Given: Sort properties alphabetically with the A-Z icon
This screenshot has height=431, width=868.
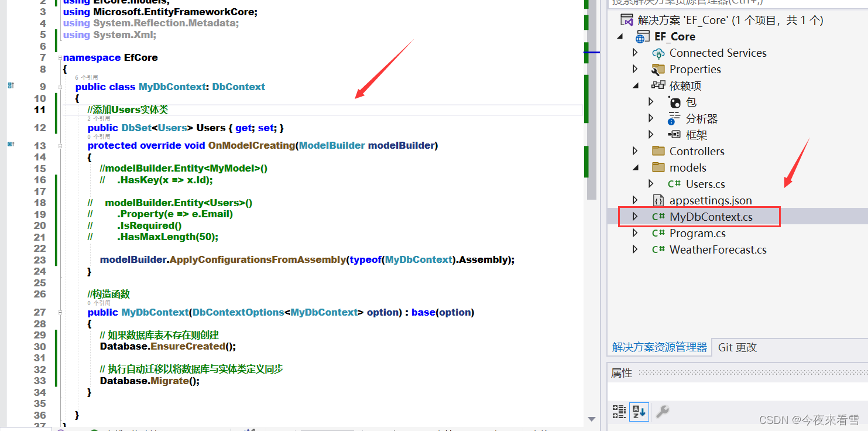Looking at the screenshot, I should (639, 412).
